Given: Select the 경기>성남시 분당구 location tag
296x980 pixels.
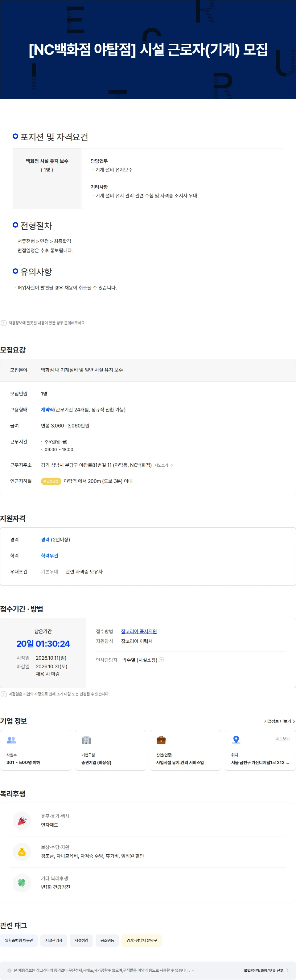Looking at the screenshot, I should pyautogui.click(x=142, y=941).
